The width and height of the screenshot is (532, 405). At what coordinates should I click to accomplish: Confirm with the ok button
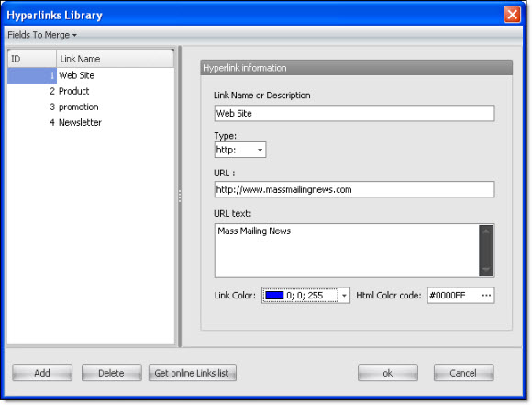tap(388, 373)
